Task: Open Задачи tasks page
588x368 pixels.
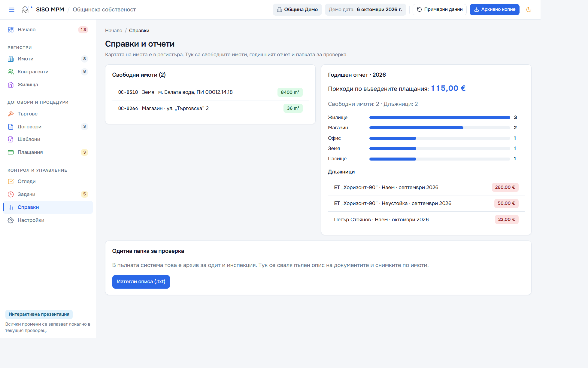Action: (48, 194)
